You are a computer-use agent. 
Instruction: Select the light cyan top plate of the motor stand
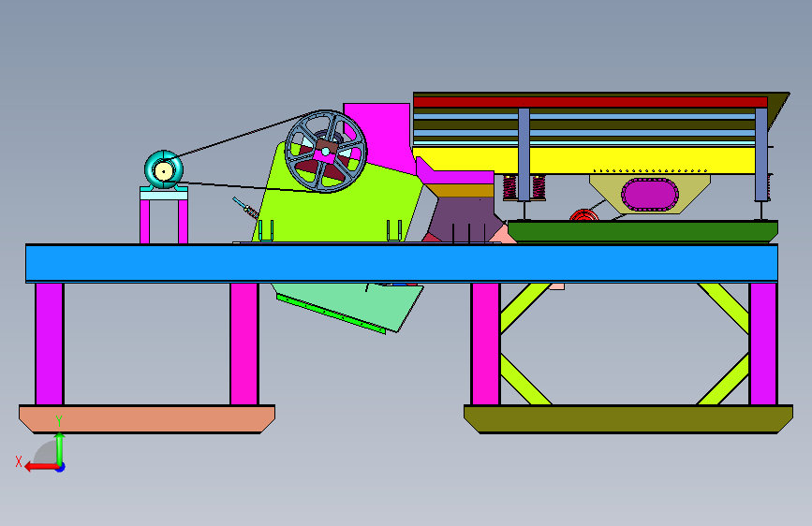click(x=164, y=196)
